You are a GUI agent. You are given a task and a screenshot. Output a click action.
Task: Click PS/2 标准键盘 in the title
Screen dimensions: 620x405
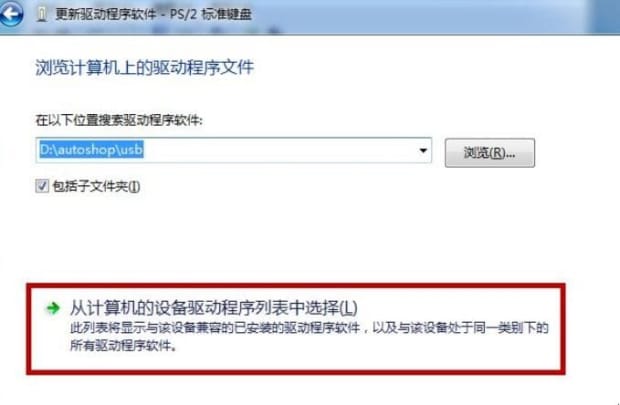210,14
